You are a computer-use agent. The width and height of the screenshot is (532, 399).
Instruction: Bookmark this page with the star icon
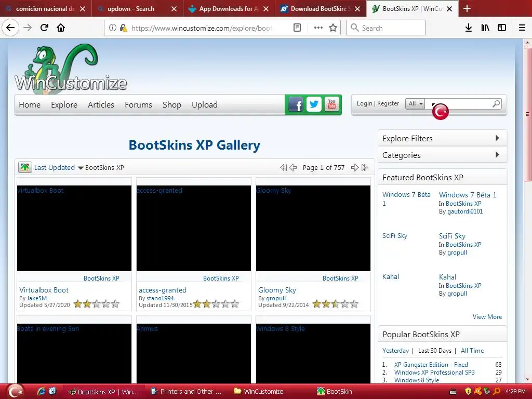tap(333, 28)
